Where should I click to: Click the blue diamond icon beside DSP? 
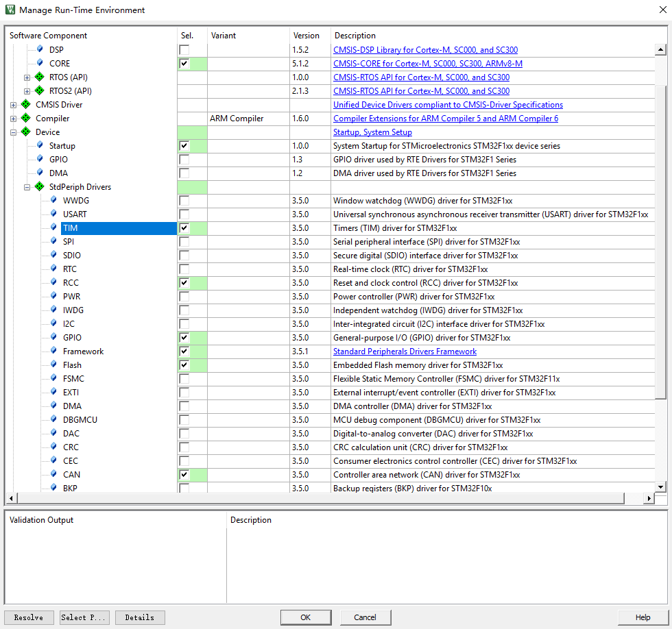pos(40,49)
